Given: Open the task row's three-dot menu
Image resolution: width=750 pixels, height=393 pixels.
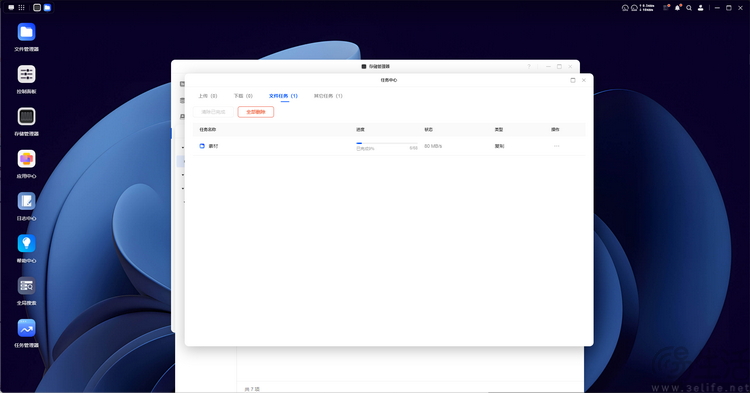Looking at the screenshot, I should coord(556,146).
